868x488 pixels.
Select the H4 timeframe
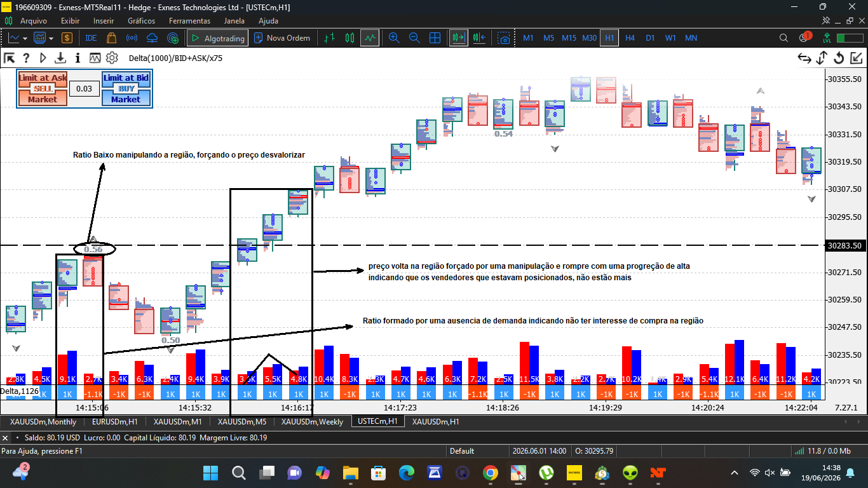tap(630, 38)
